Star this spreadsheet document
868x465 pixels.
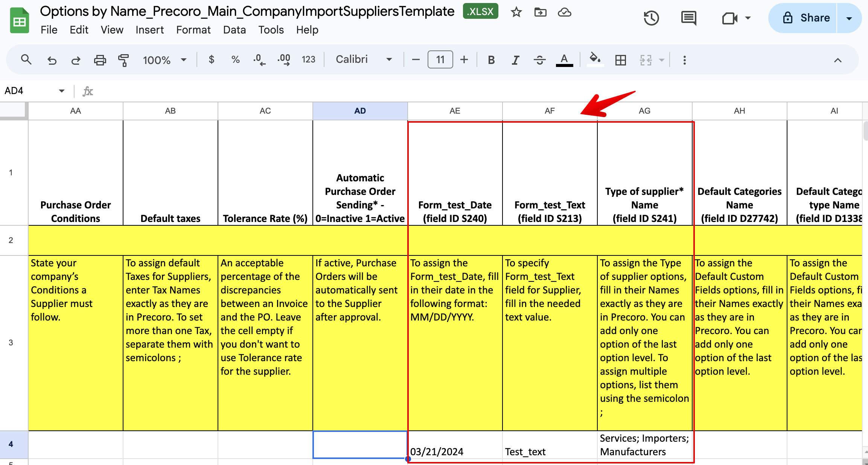coord(516,12)
